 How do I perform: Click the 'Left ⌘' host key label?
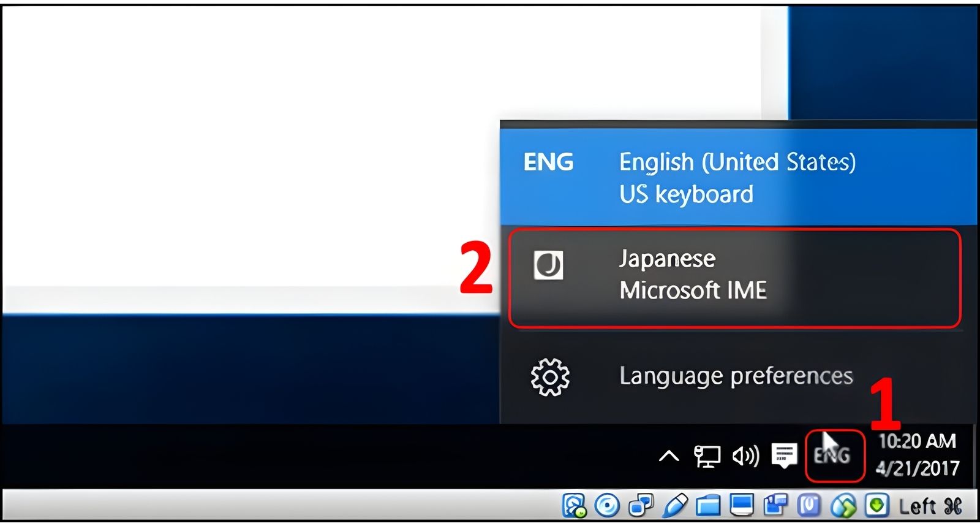click(x=930, y=506)
